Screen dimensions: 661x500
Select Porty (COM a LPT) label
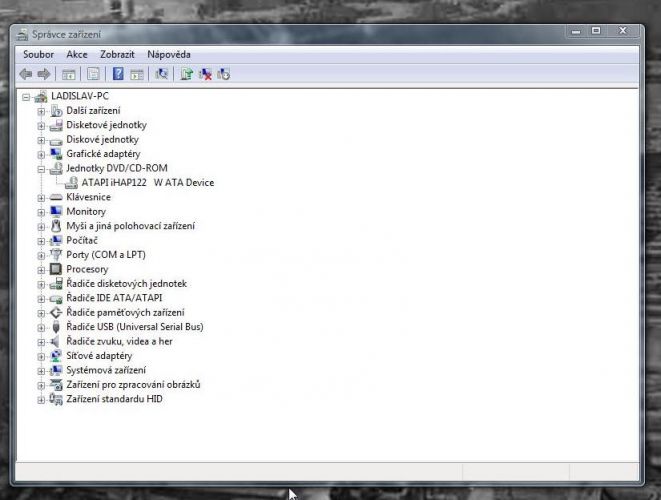[106, 255]
